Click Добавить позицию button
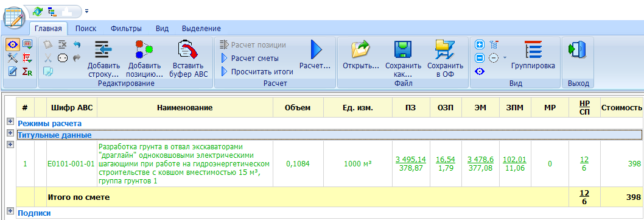Viewport: 644px width, 220px height. tap(145, 59)
